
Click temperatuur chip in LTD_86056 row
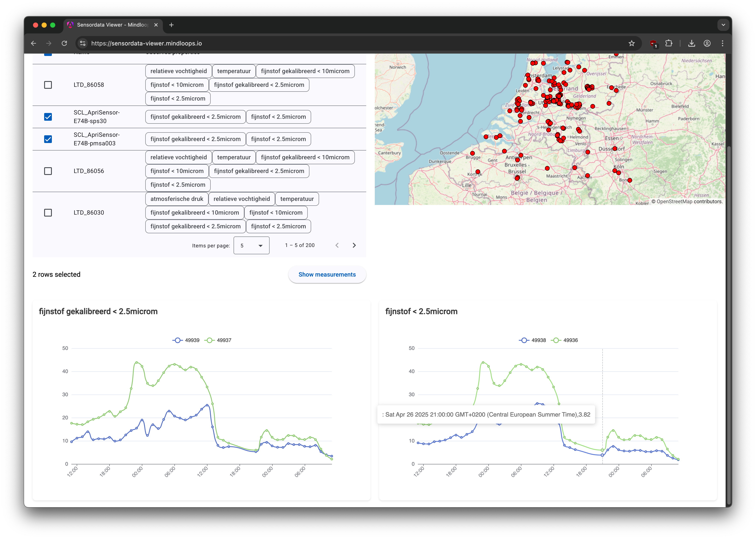pyautogui.click(x=234, y=157)
